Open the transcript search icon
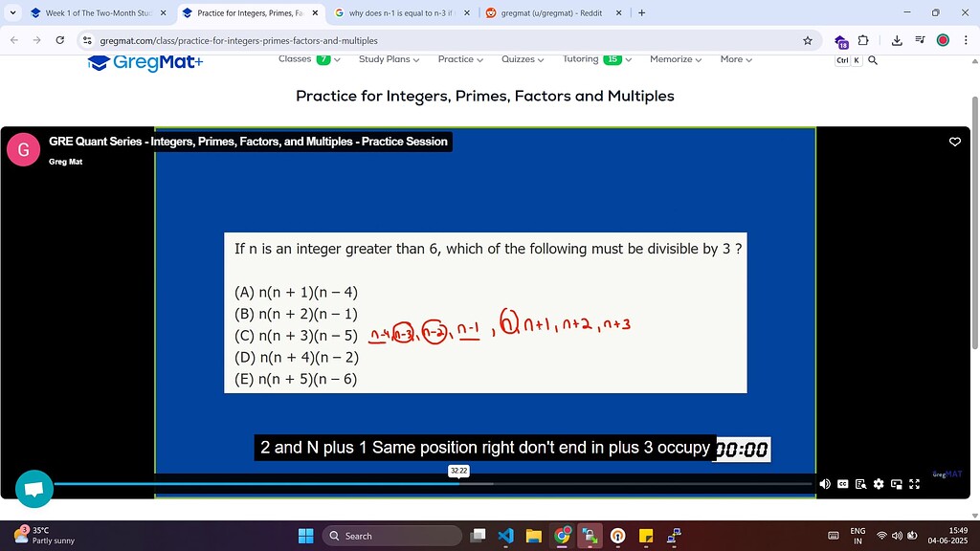 860,484
